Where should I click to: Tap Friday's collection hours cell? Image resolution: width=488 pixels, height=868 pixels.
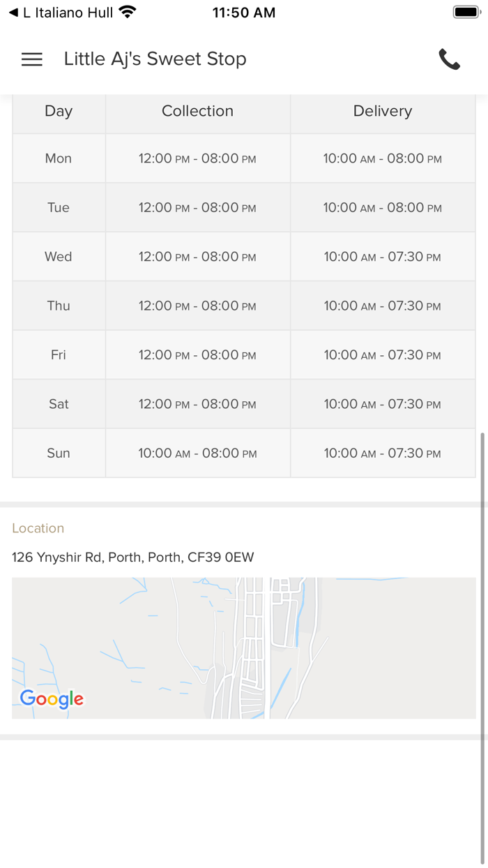[197, 355]
